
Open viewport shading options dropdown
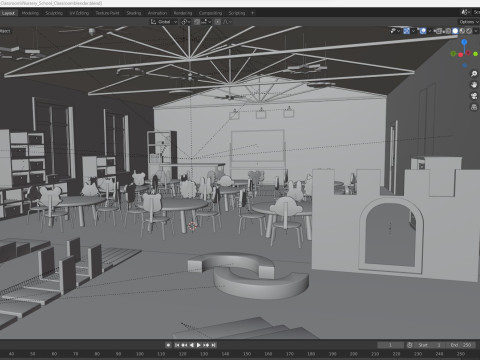click(476, 31)
